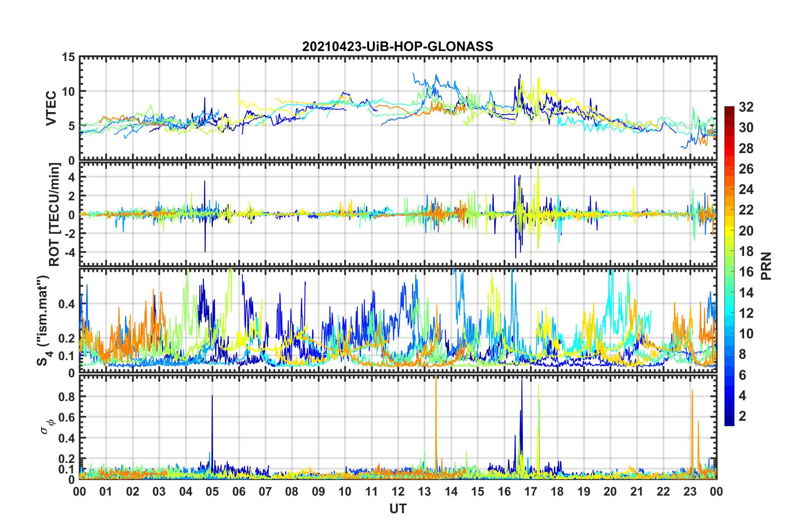Click the colorbar tick label 2
796x532 pixels.
tap(742, 416)
